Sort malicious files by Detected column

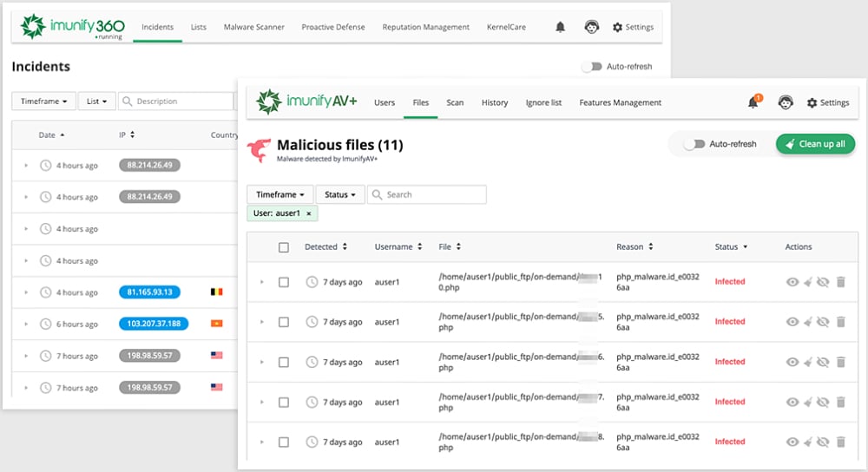(325, 246)
